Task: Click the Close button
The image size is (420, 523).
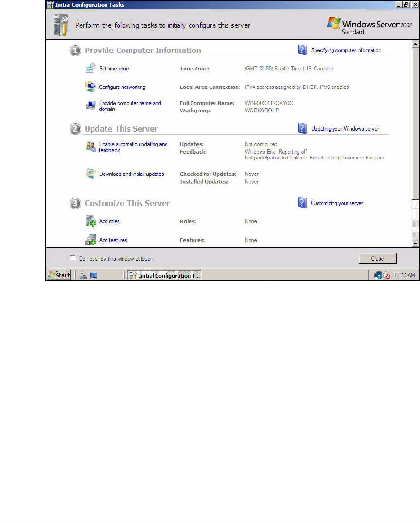Action: coord(378,259)
